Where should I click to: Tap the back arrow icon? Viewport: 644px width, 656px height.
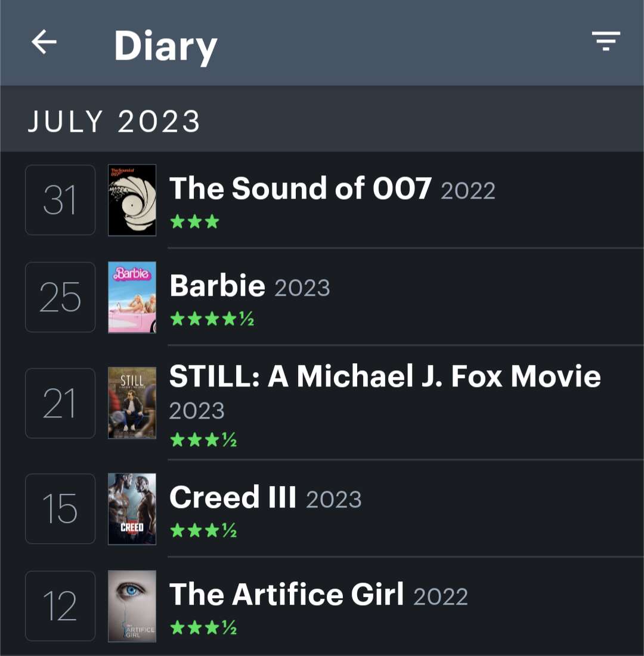tap(44, 43)
